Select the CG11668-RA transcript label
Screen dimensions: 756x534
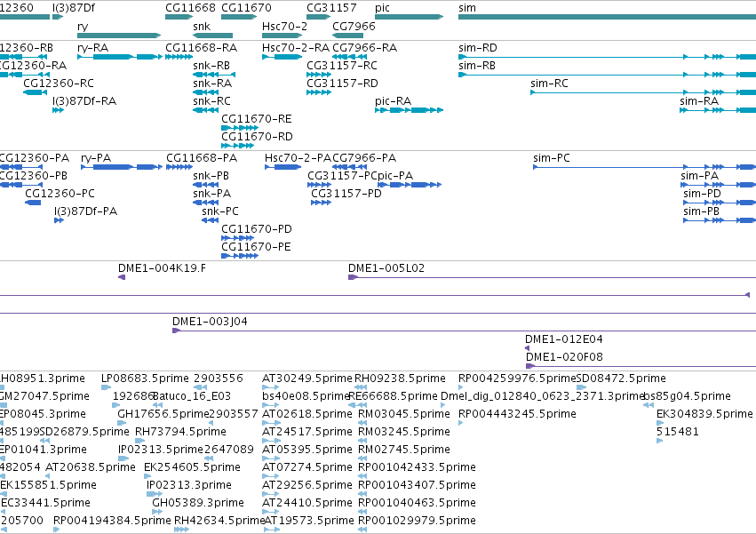(x=202, y=48)
